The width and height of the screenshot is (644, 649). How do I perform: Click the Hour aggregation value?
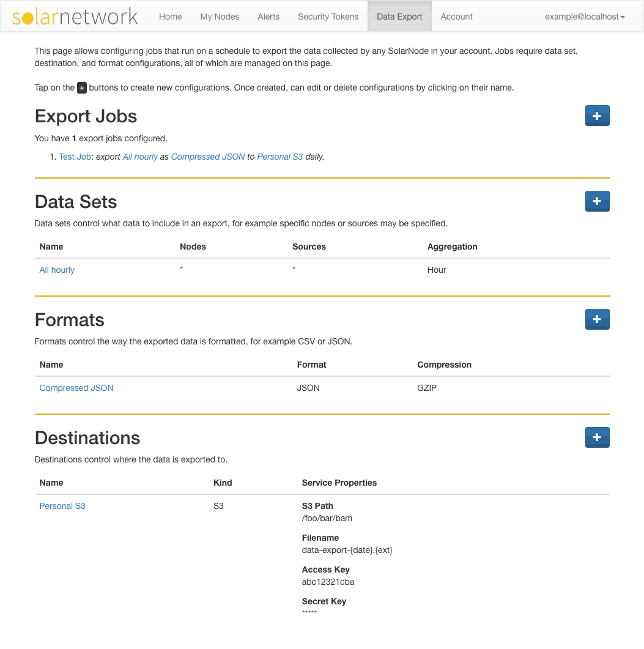coord(437,270)
